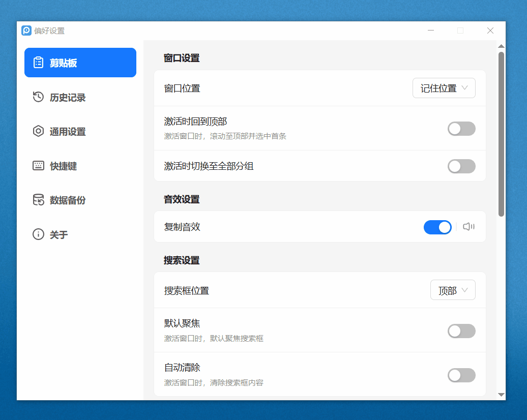Screen dimensions: 527x420
Task: Click the app logo in the title bar
Action: point(27,31)
